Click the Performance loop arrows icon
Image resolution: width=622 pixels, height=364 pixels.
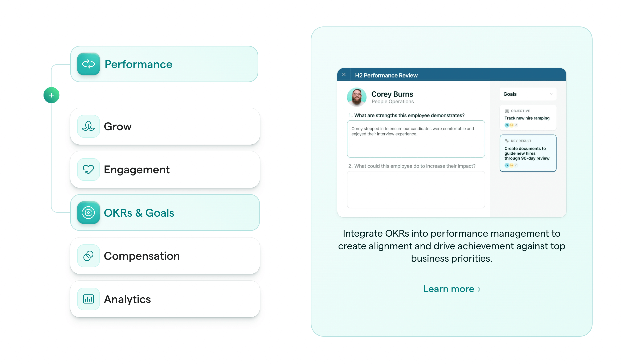[x=88, y=64]
